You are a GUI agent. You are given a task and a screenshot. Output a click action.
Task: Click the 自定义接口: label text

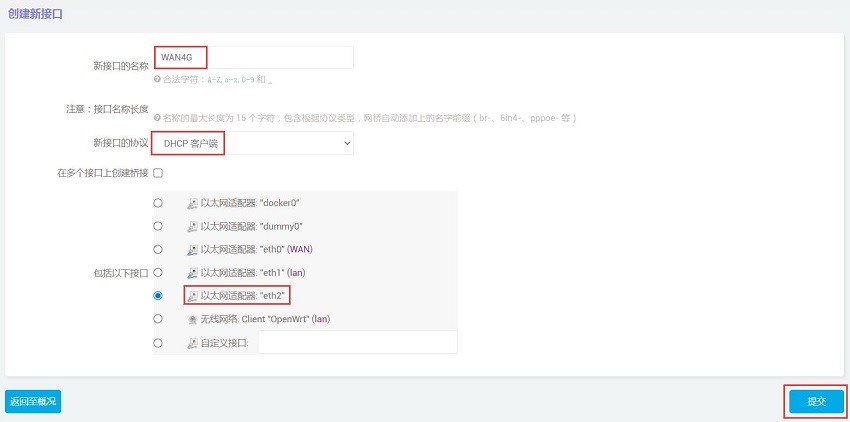click(224, 343)
